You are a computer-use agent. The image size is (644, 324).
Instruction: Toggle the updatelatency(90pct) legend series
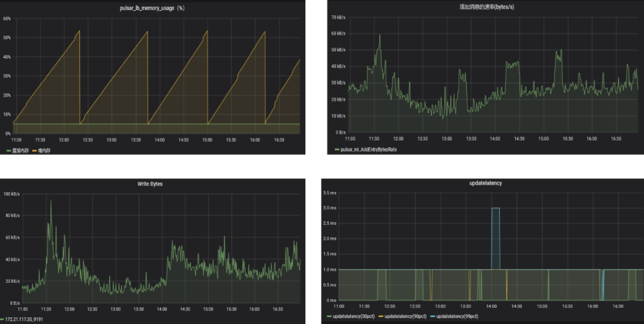coord(407,316)
